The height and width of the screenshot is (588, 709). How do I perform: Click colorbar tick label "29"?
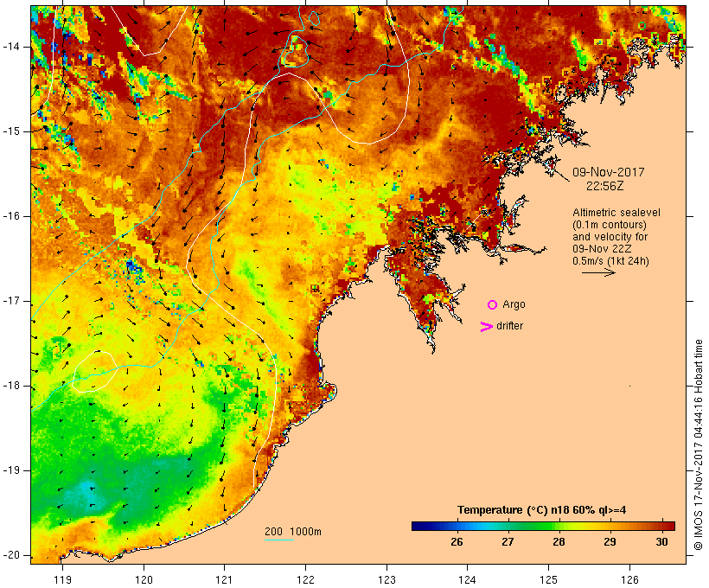click(610, 542)
